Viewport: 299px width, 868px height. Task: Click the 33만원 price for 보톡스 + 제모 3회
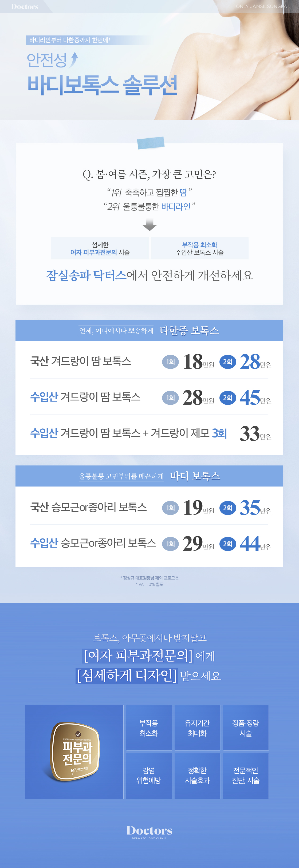pyautogui.click(x=255, y=434)
